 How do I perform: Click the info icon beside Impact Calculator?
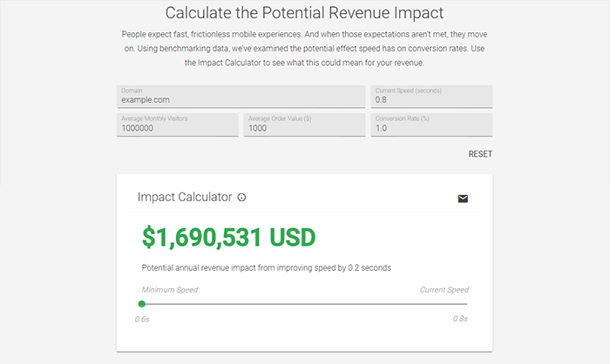pos(241,197)
